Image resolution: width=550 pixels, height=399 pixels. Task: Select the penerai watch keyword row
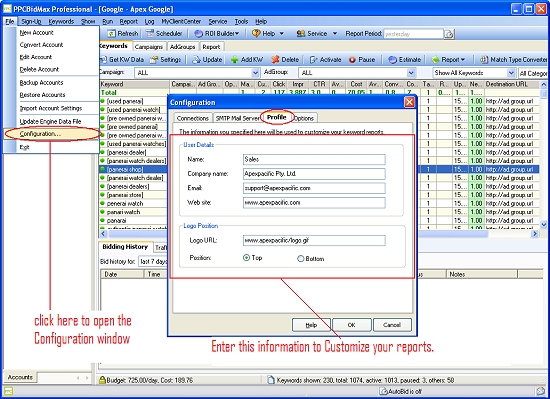(133, 203)
